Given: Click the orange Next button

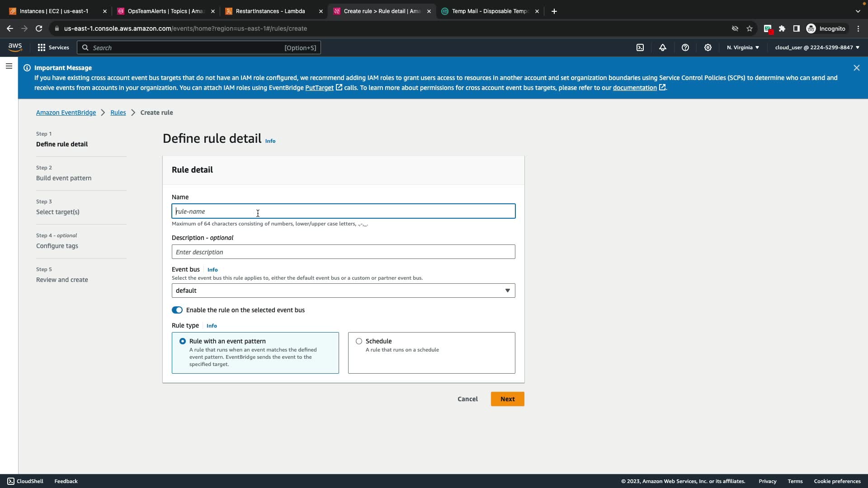Looking at the screenshot, I should [x=507, y=399].
